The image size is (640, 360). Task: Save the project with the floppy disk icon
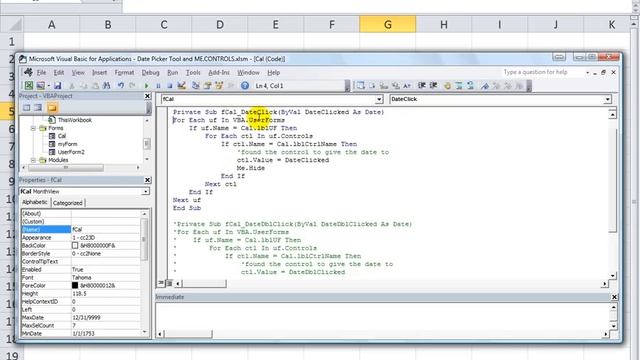(x=58, y=85)
